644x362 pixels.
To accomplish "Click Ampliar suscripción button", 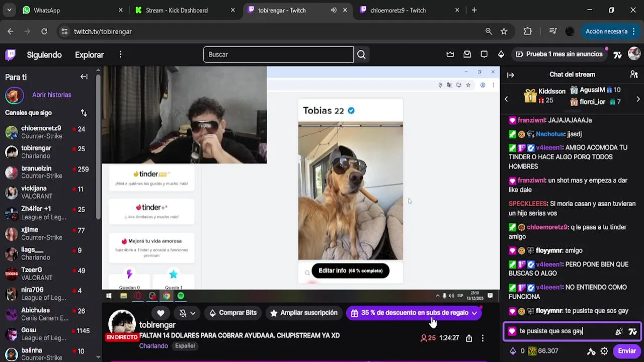I will [x=303, y=313].
